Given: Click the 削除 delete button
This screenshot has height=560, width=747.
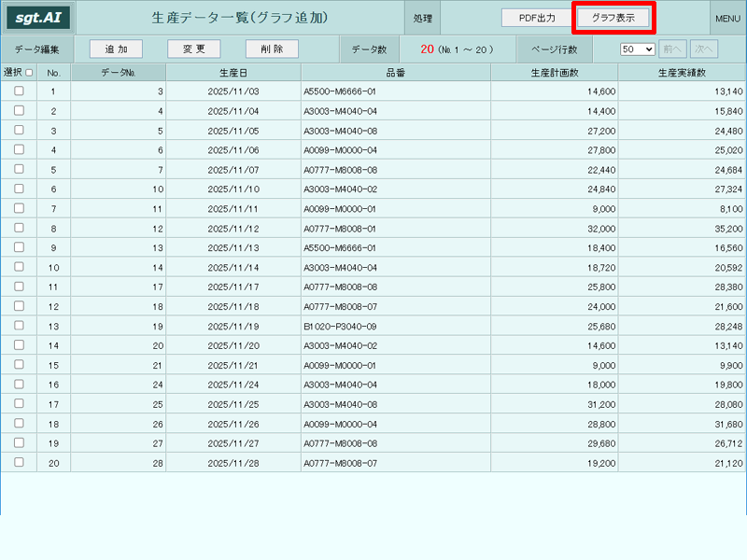Looking at the screenshot, I should click(x=272, y=49).
